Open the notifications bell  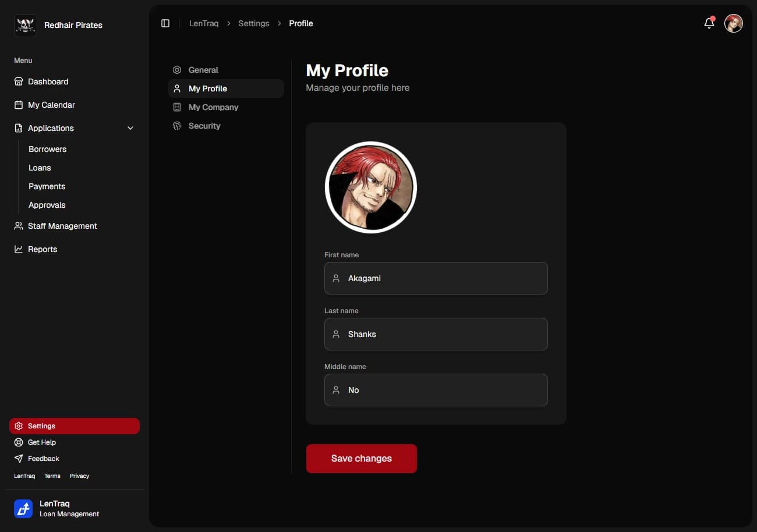(709, 23)
